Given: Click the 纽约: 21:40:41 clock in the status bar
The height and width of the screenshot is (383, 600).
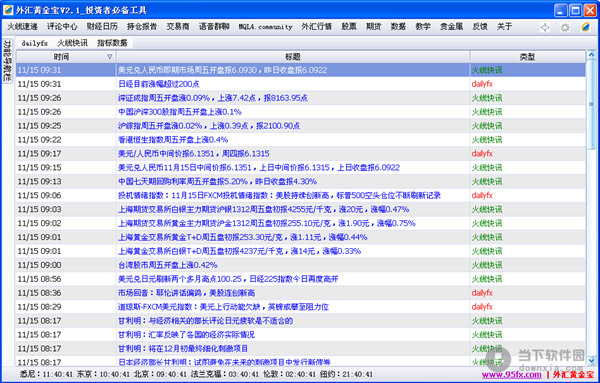Looking at the screenshot, I should point(346,374).
